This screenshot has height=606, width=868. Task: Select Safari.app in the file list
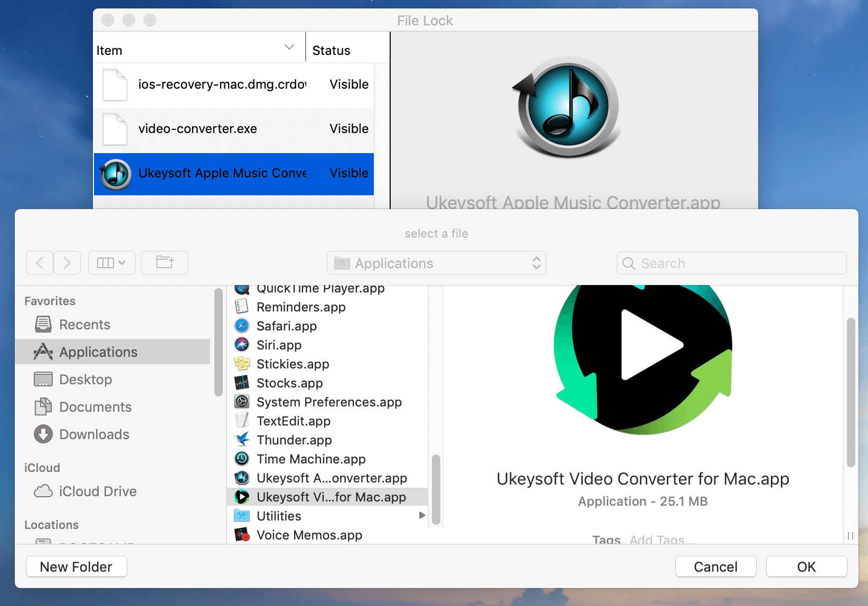(x=327, y=326)
